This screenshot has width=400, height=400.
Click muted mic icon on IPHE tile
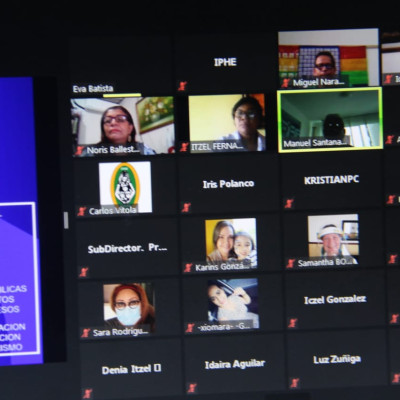coord(182,86)
